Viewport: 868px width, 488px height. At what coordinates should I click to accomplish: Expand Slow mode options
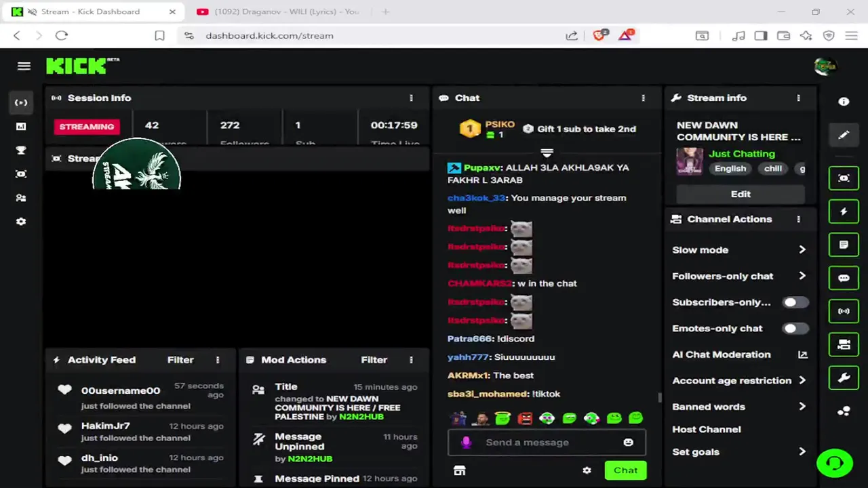[x=802, y=250]
